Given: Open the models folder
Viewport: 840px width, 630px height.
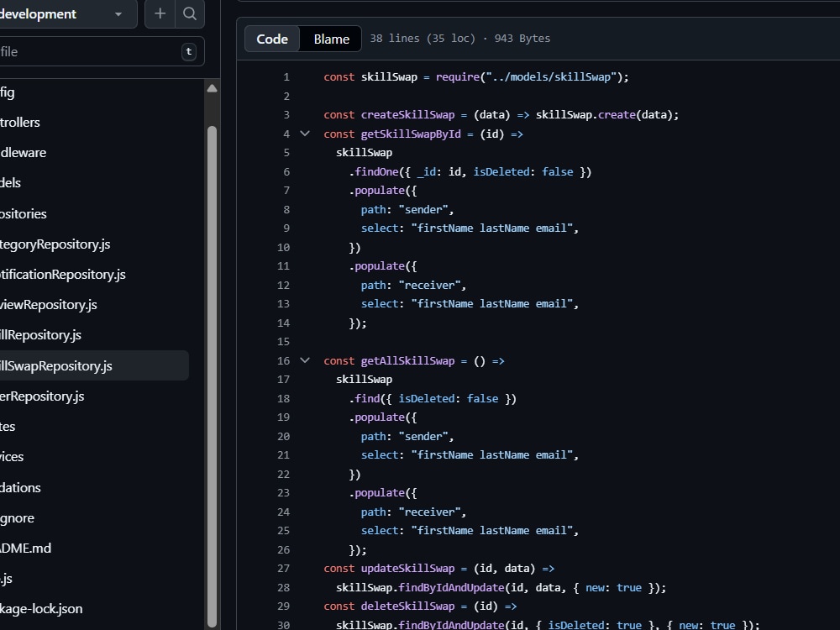Looking at the screenshot, I should pyautogui.click(x=10, y=182).
